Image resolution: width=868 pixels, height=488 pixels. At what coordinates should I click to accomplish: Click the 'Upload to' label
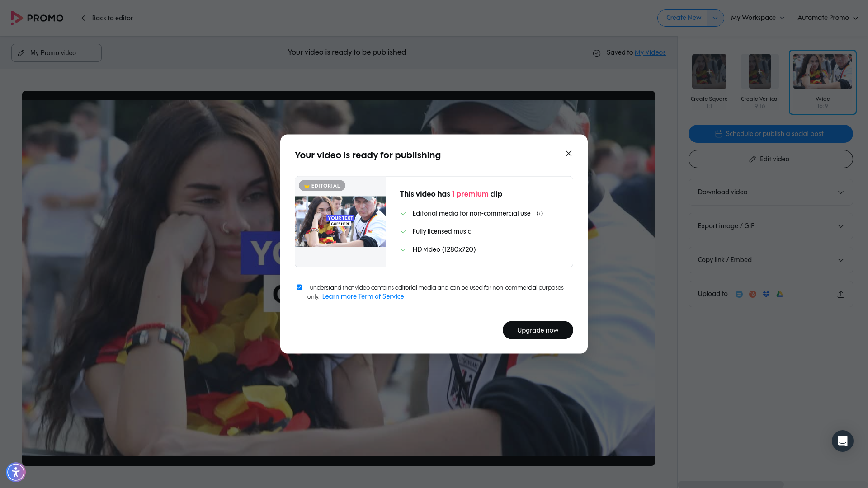coord(713,294)
